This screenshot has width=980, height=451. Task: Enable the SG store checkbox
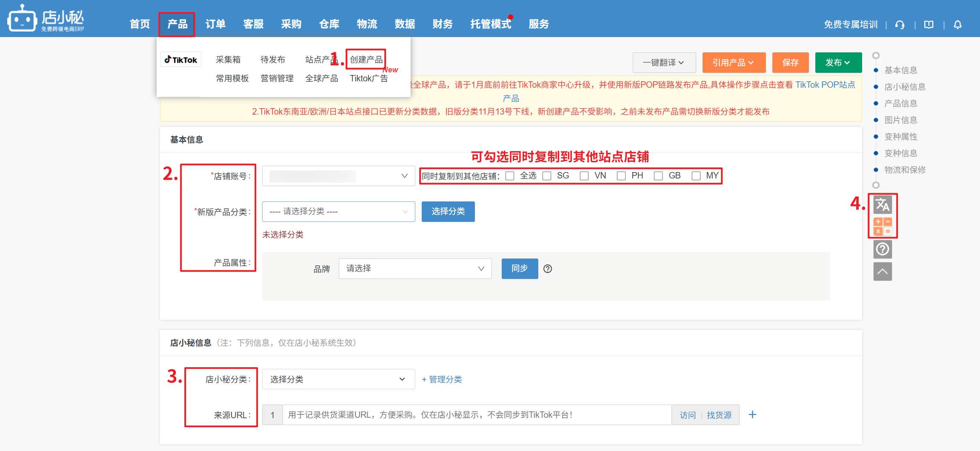[x=547, y=176]
